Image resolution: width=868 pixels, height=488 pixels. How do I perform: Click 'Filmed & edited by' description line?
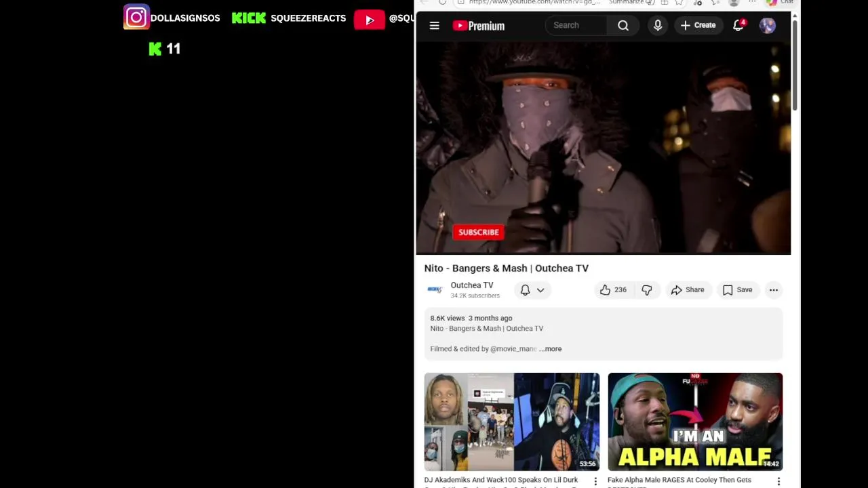tap(484, 349)
